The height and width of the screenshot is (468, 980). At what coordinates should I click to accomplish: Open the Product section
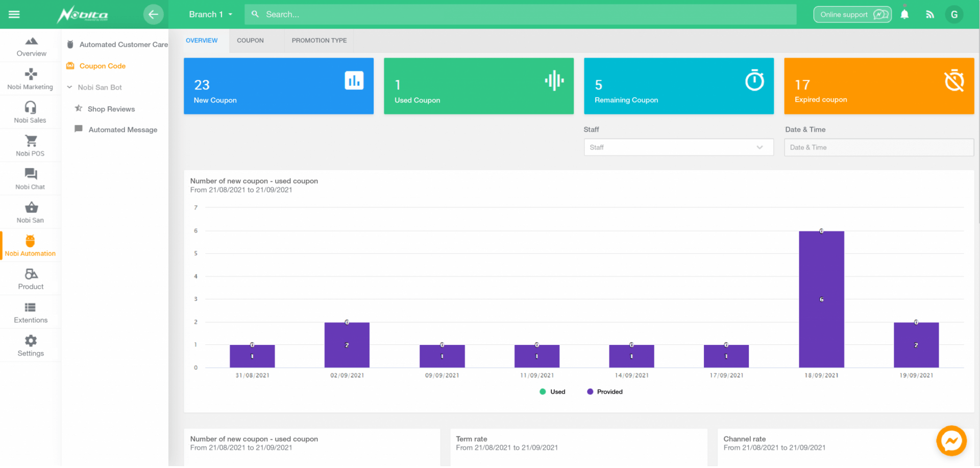click(30, 278)
